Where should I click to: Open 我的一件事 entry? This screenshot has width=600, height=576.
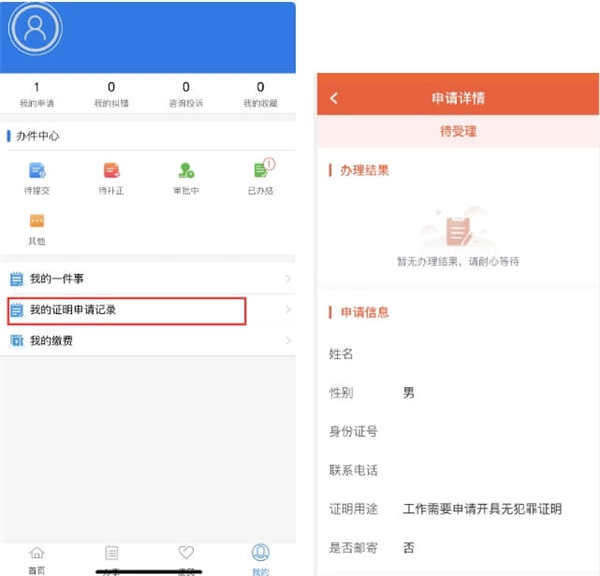148,279
